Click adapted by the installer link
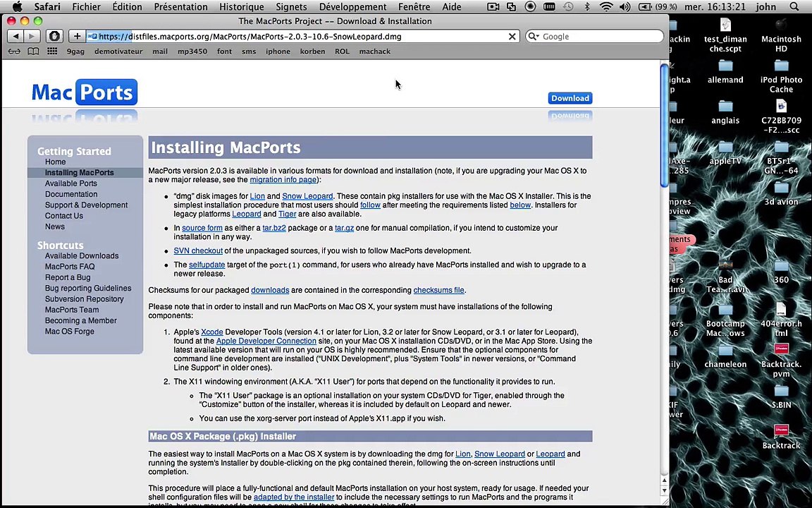This screenshot has width=812, height=508. pos(294,497)
